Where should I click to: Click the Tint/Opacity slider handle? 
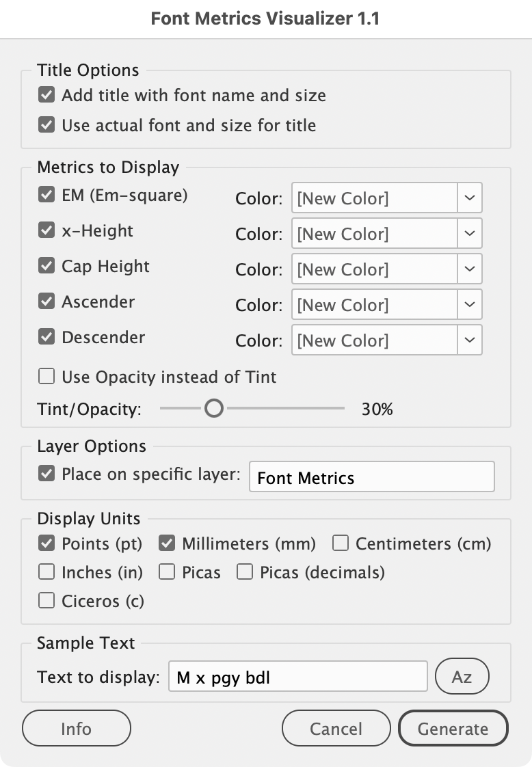[x=215, y=409]
